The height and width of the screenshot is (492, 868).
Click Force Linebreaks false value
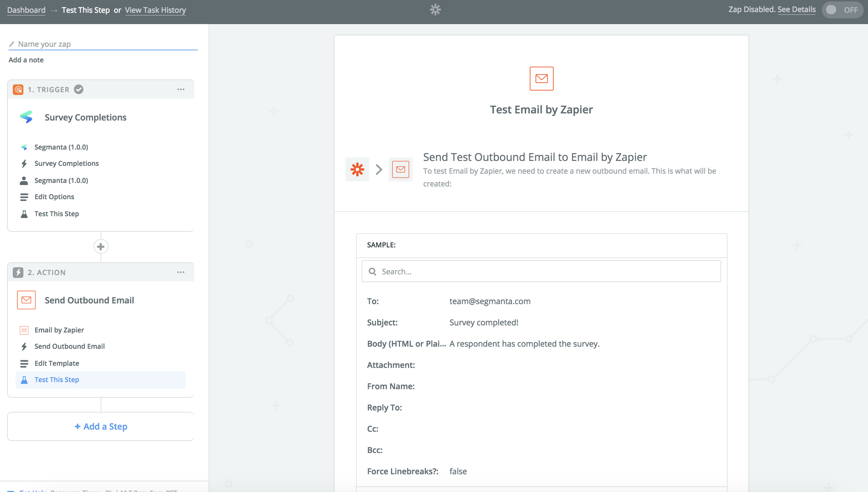(458, 471)
